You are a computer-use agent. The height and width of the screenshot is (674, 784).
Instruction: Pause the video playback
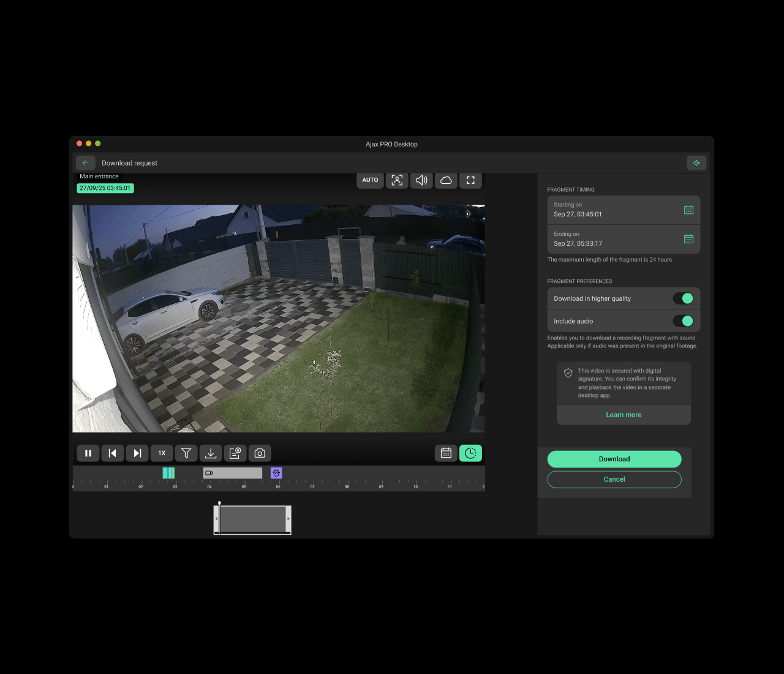click(x=88, y=453)
